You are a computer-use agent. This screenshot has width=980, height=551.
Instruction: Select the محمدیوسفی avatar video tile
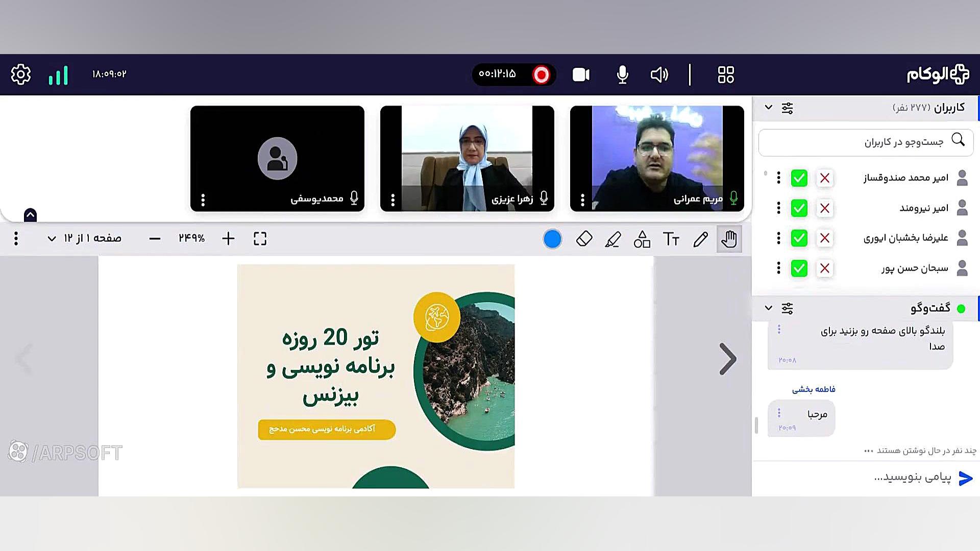click(277, 158)
